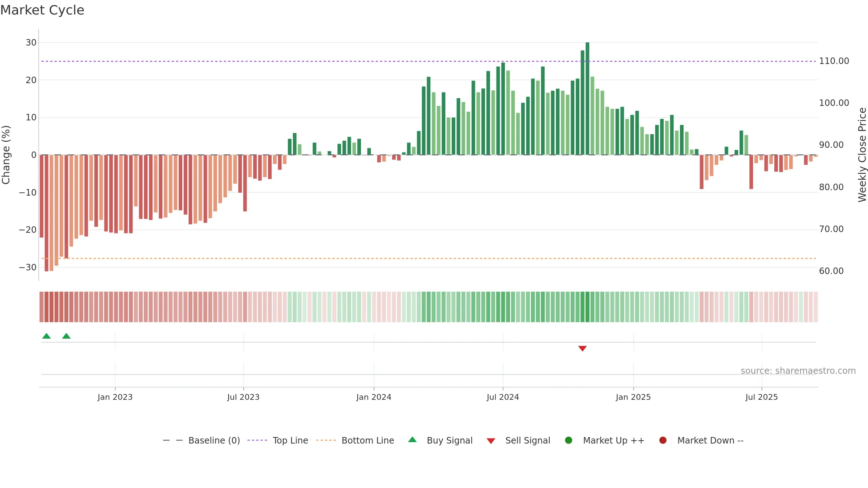
Task: Click the green Market Up circle icon
Action: click(x=569, y=440)
